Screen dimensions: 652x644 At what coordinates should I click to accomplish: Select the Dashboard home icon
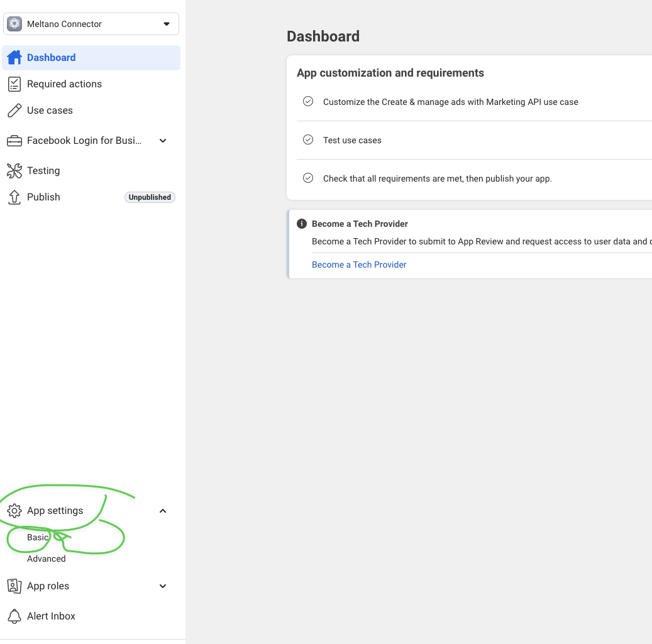pyautogui.click(x=14, y=57)
